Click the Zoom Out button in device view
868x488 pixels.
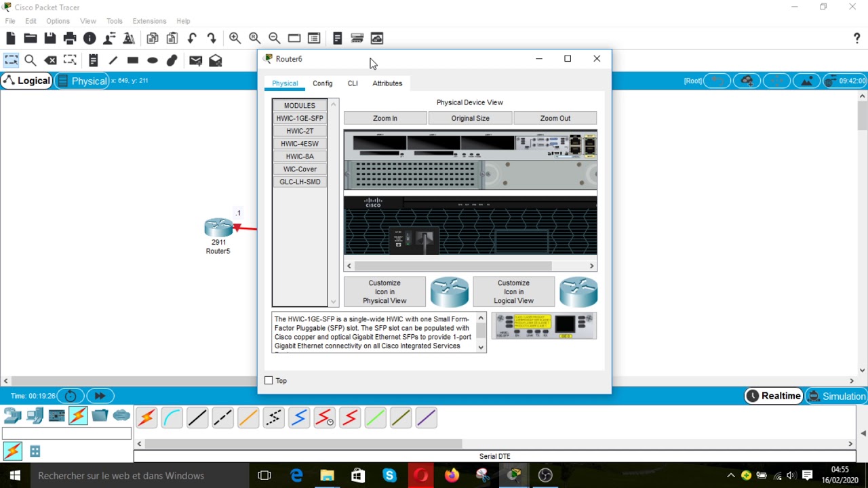[x=555, y=118]
